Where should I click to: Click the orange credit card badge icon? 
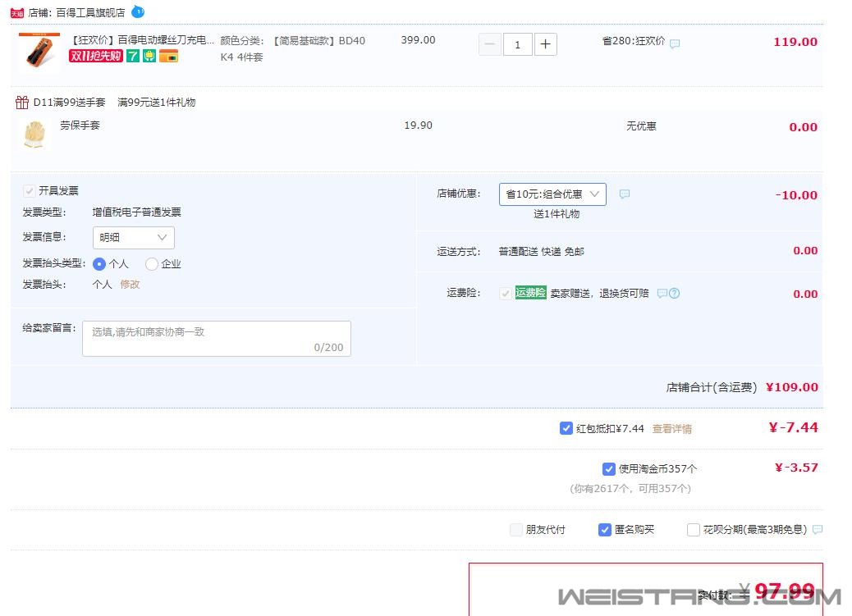tap(168, 56)
